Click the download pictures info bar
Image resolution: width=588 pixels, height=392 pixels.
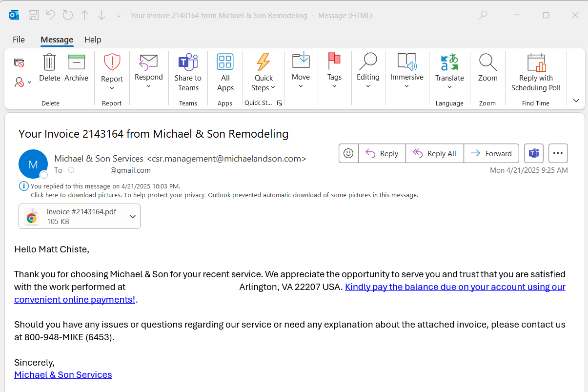point(224,195)
